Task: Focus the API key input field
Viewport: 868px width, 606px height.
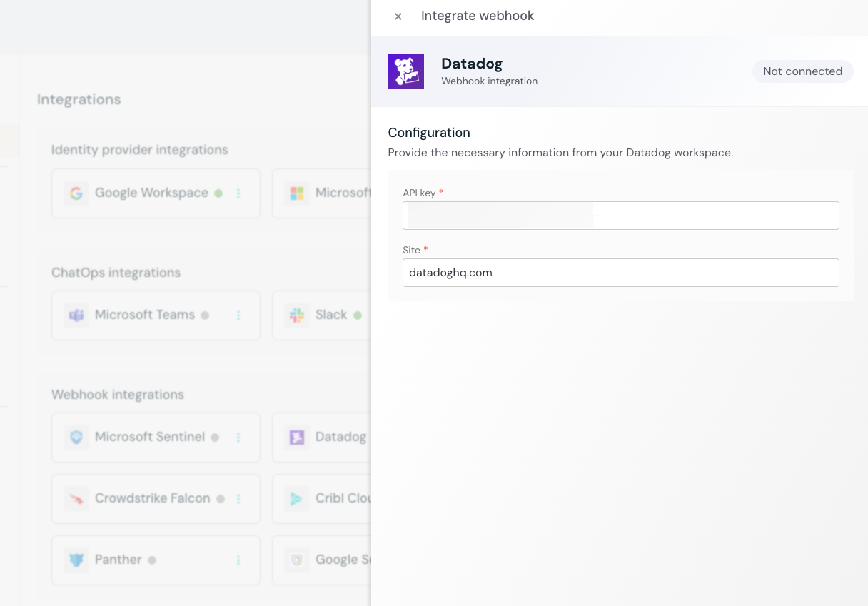Action: tap(620, 216)
